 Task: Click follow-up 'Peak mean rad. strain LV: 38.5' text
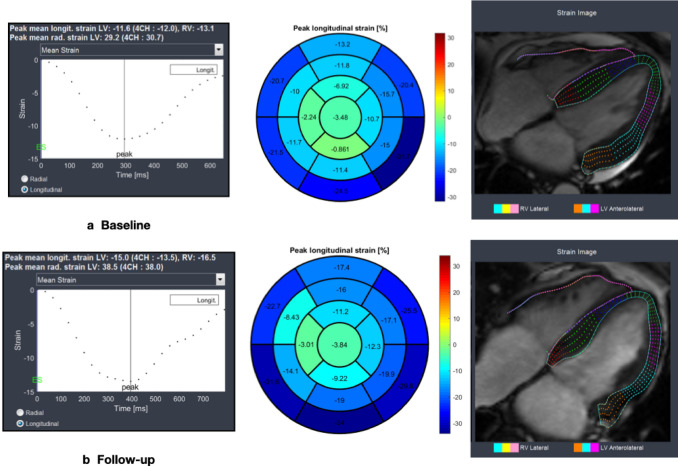(59, 267)
